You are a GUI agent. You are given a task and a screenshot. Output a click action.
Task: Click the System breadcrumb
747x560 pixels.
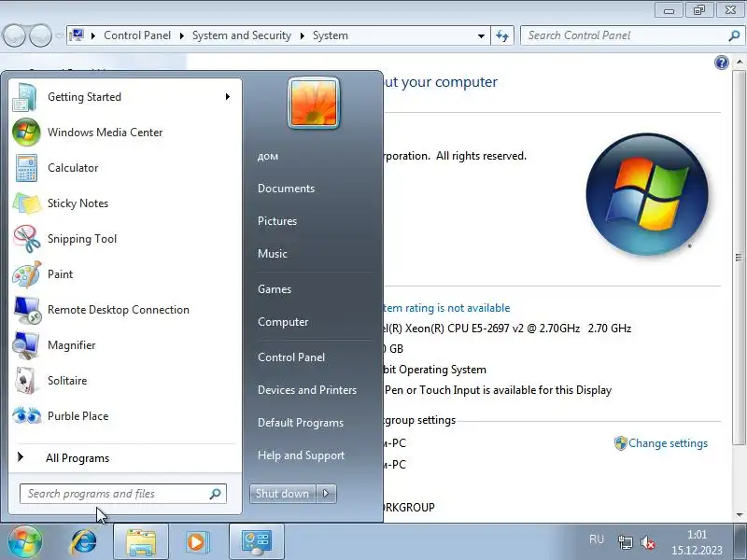click(331, 35)
